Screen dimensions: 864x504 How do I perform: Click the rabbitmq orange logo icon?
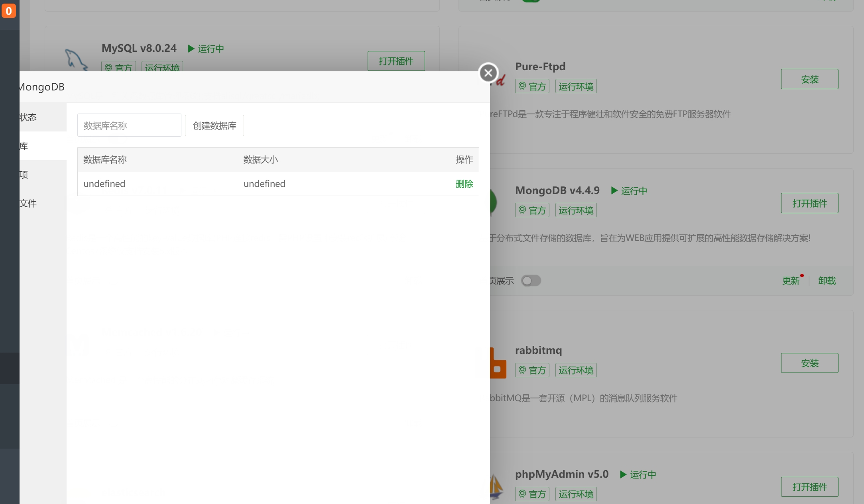[498, 363]
